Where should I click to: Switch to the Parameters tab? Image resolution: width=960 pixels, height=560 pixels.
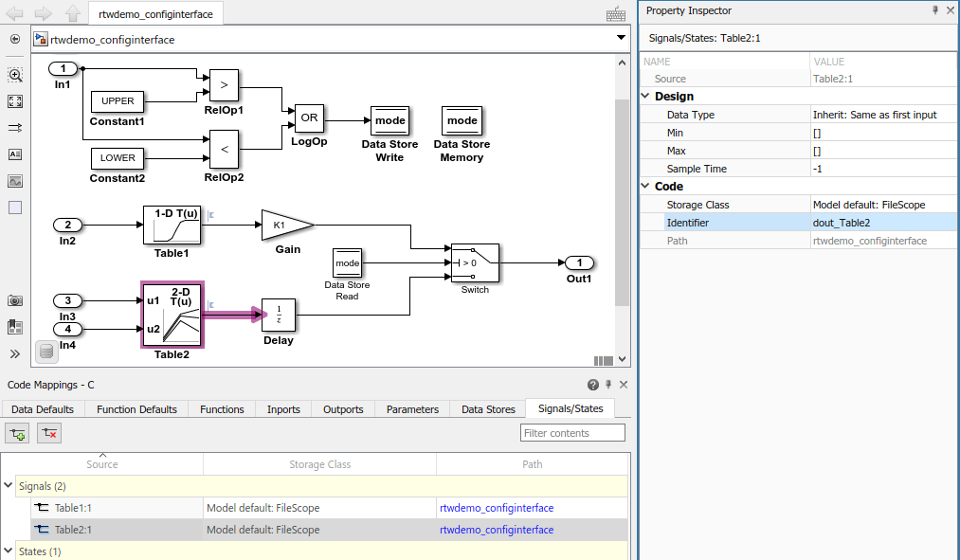tap(411, 409)
